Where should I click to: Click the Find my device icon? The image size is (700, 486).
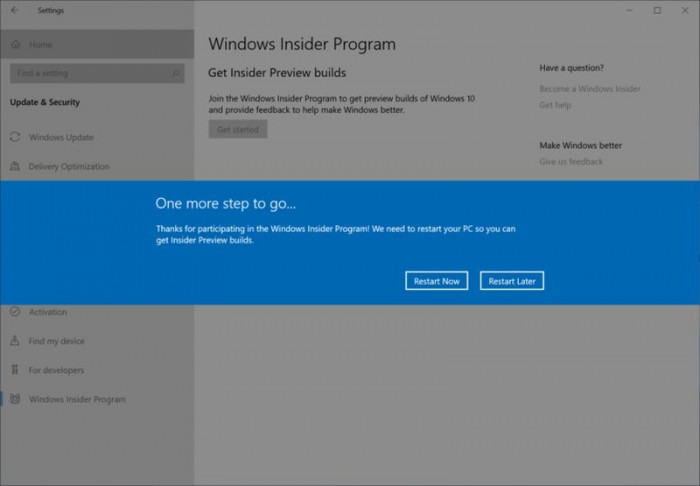15,341
